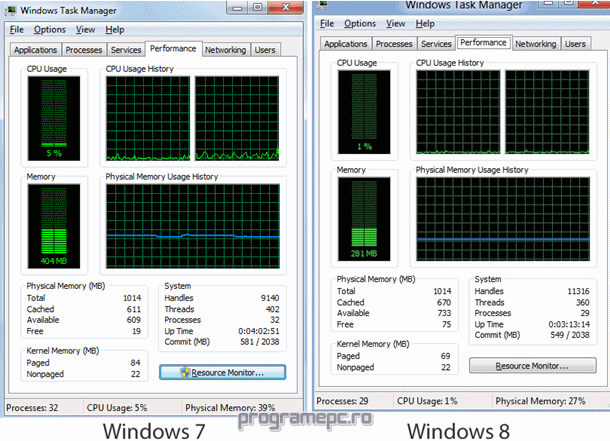610x441 pixels.
Task: Switch to Processes tab in Windows 7 window
Action: pyautogui.click(x=84, y=50)
